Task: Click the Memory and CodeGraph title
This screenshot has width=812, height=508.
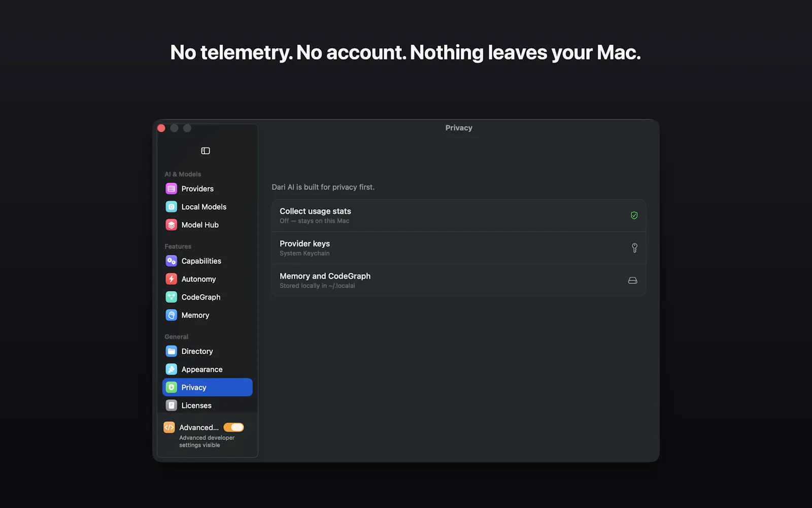Action: point(325,276)
